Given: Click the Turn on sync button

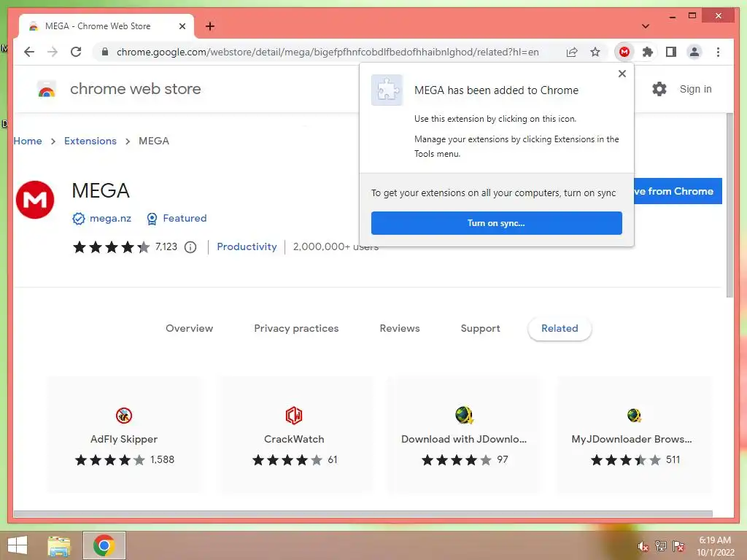Looking at the screenshot, I should (496, 223).
